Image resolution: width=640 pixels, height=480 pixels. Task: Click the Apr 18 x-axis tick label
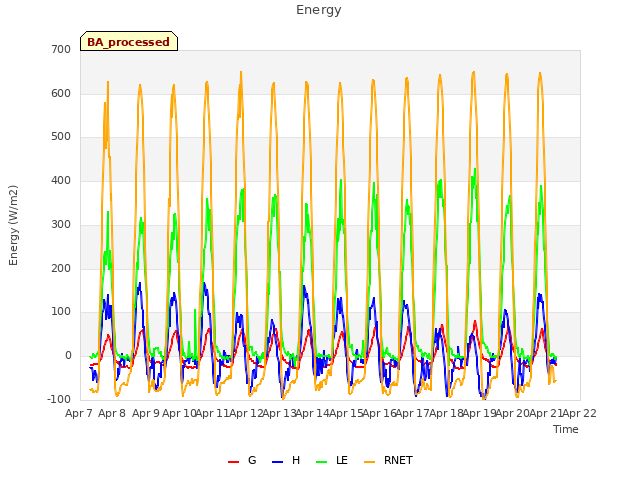pyautogui.click(x=447, y=413)
